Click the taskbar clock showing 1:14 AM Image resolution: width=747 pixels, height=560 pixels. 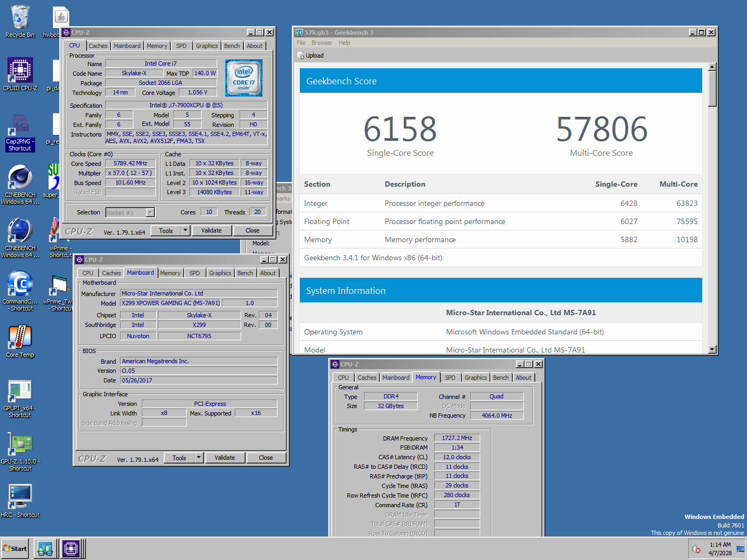tap(720, 545)
